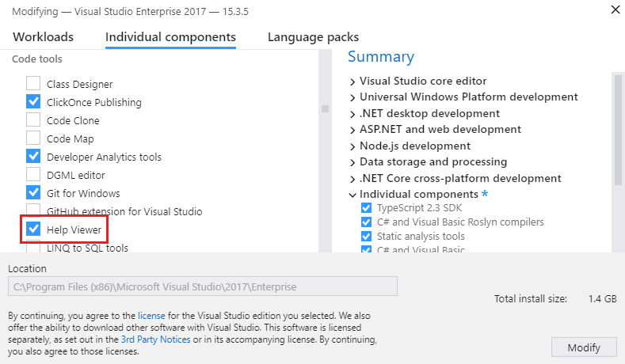Open the license link
625x364 pixels.
(x=151, y=316)
